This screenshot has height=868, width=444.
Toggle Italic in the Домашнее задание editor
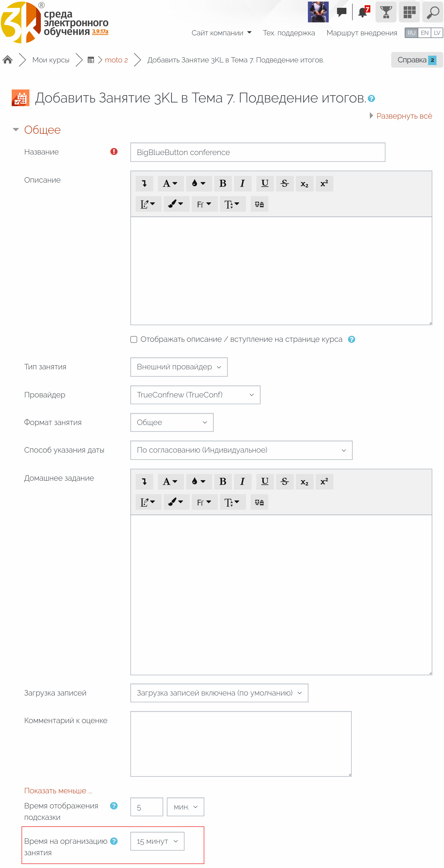[242, 481]
